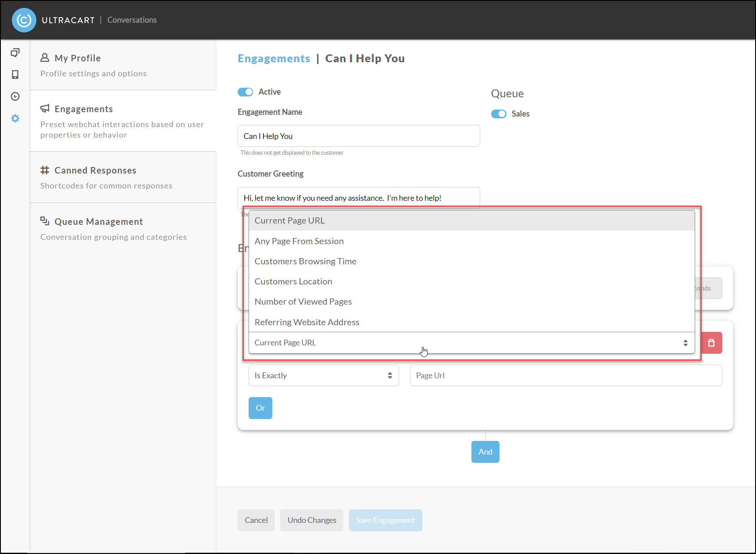Add a condition with the And button
This screenshot has width=756, height=554.
485,452
